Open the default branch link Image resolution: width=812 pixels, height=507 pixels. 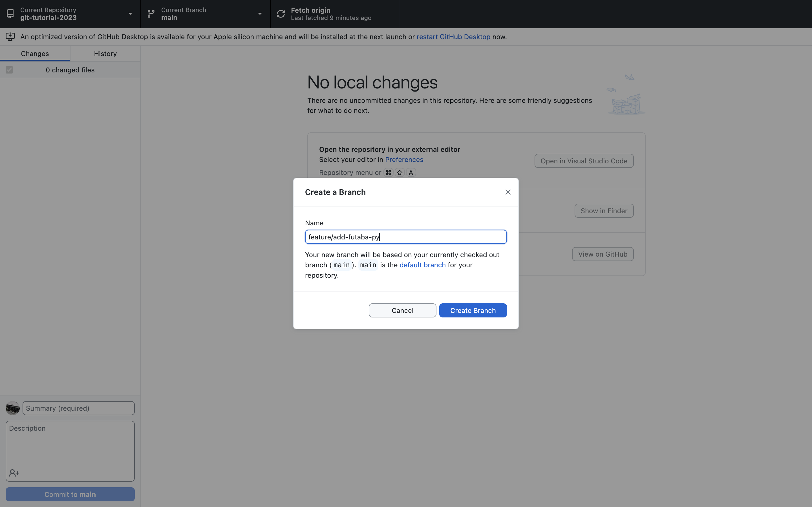[x=422, y=265]
